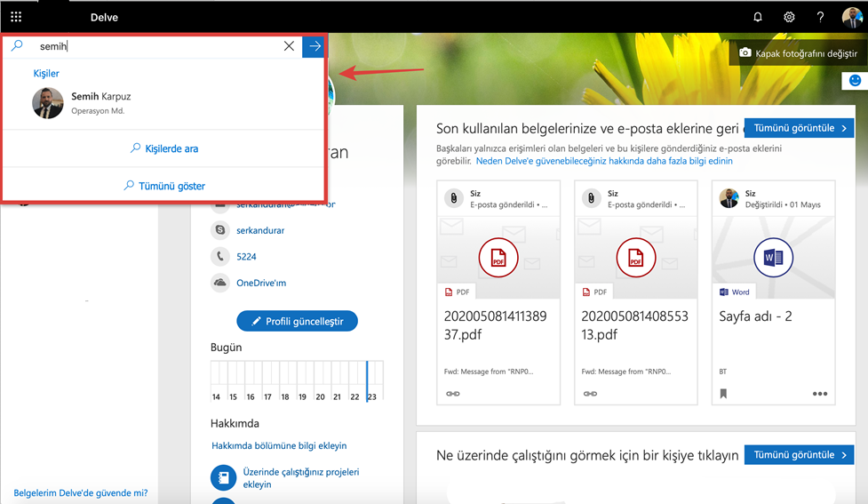Image resolution: width=868 pixels, height=504 pixels.
Task: Click the Bugün calendar timeline
Action: [298, 380]
